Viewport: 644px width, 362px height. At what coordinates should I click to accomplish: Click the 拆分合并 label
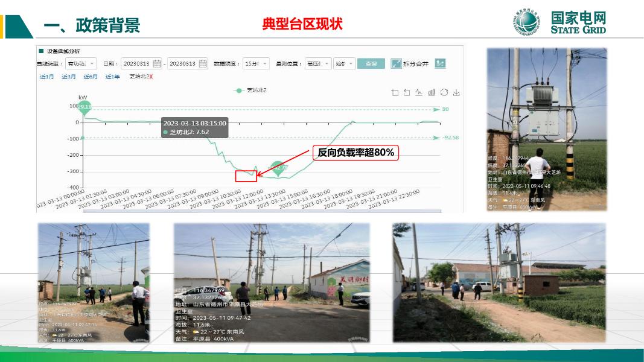[x=416, y=63]
